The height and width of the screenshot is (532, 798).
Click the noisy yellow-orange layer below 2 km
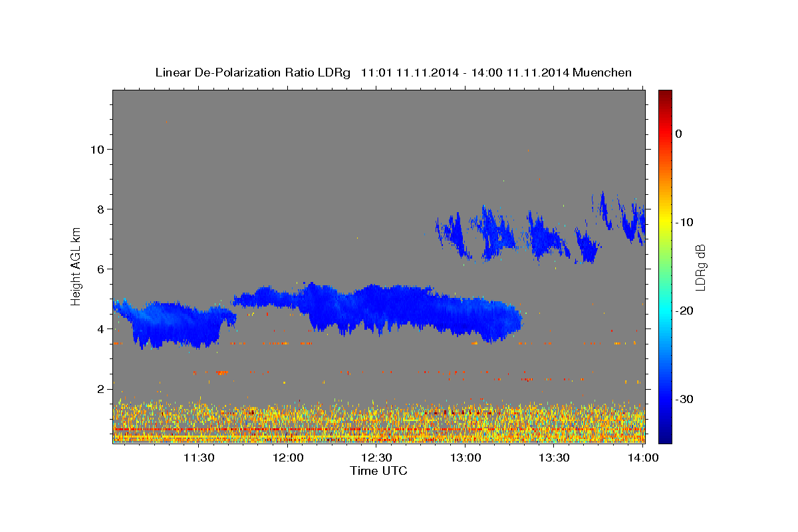[379, 422]
